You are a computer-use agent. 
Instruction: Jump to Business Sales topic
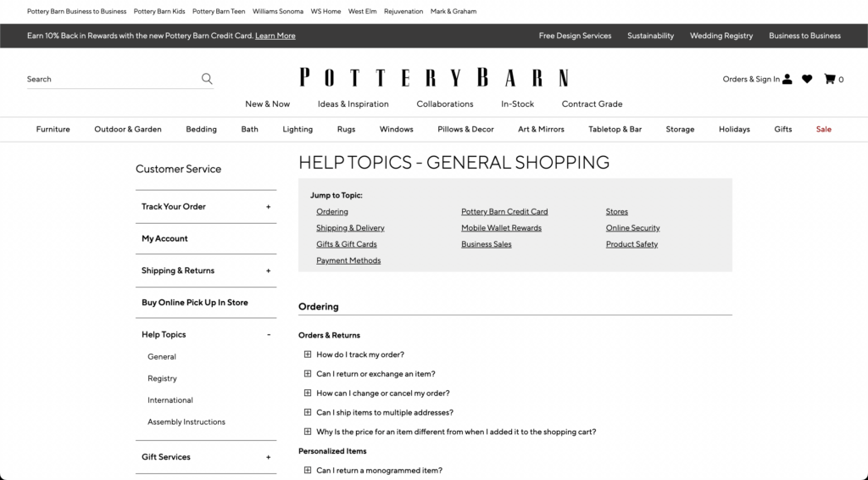487,244
